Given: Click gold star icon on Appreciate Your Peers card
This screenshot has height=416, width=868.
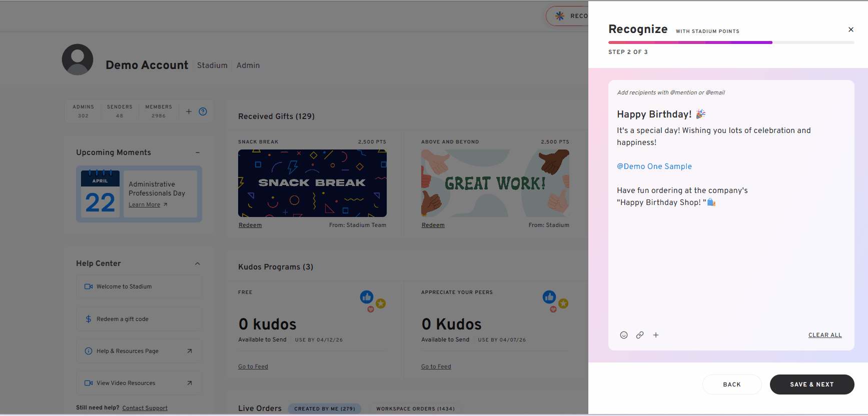Looking at the screenshot, I should pyautogui.click(x=563, y=303).
